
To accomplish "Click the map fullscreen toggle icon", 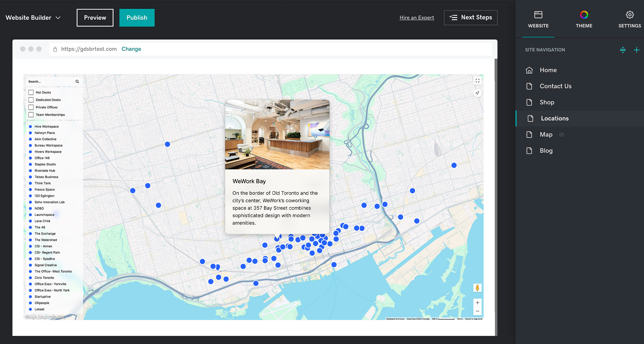I will (477, 81).
